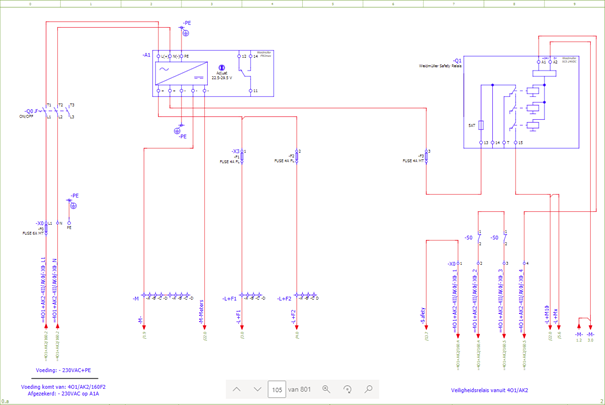Open search with the magnifying glass icon
This screenshot has width=605, height=405.
pyautogui.click(x=368, y=388)
